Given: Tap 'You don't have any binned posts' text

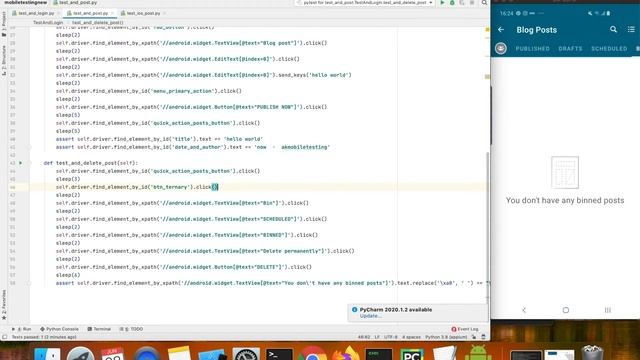Looking at the screenshot, I should (565, 200).
